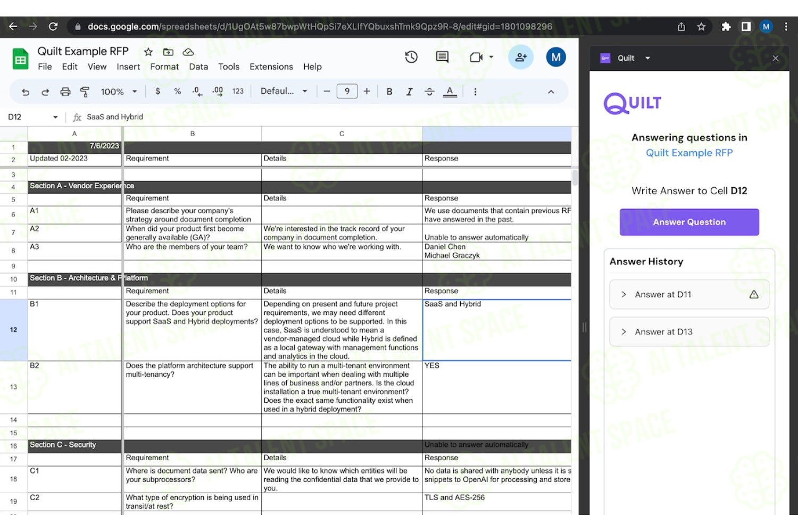Check cloud save status icon

pyautogui.click(x=188, y=52)
